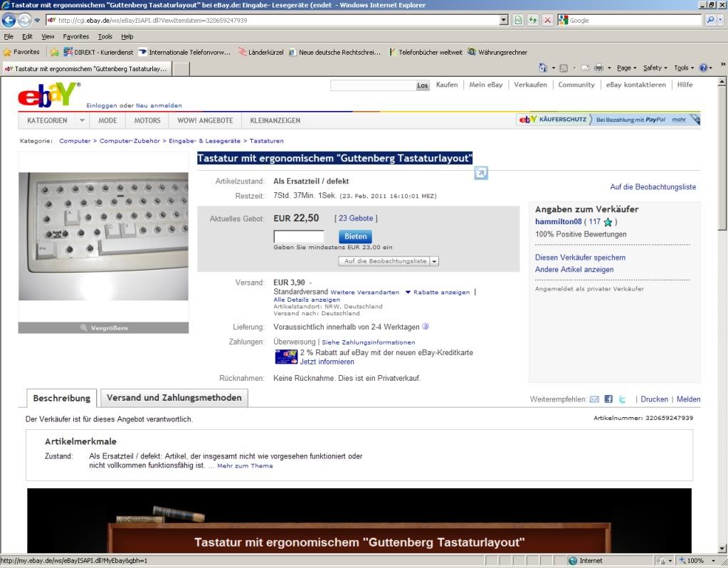Click the bid amount input field
Viewport: 728px width, 568px height.
point(299,236)
